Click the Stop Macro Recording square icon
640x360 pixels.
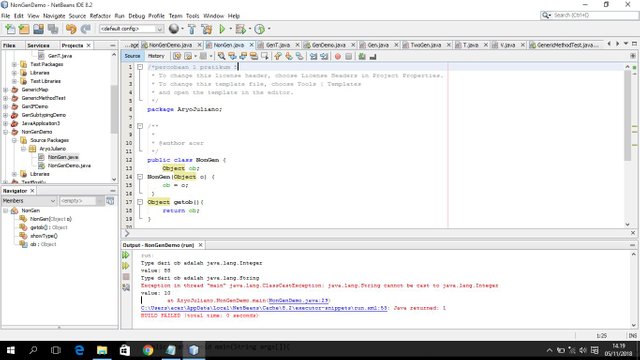click(x=349, y=56)
